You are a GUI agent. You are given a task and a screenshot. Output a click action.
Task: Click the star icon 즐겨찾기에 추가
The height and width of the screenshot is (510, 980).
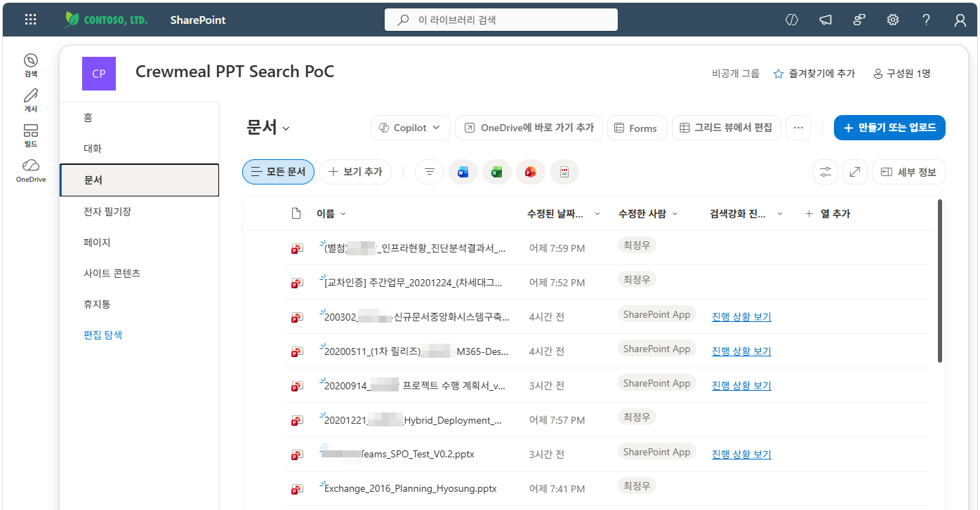[779, 74]
